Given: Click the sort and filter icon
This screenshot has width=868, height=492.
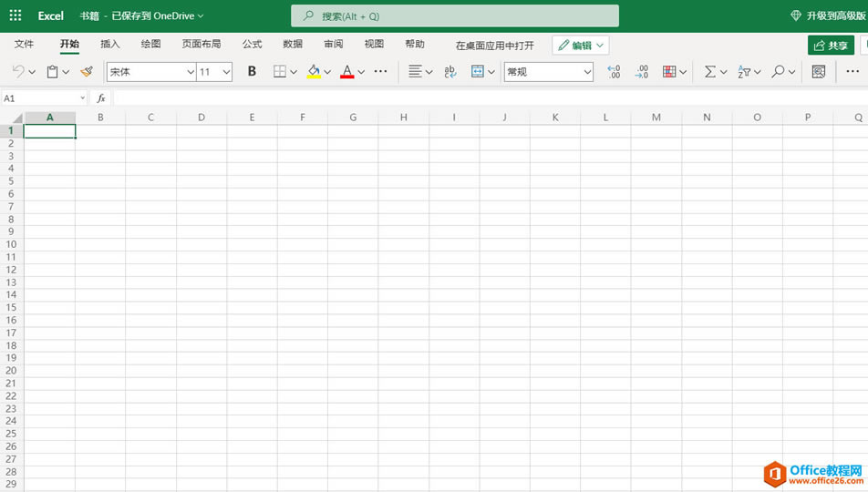Looking at the screenshot, I should click(x=744, y=71).
